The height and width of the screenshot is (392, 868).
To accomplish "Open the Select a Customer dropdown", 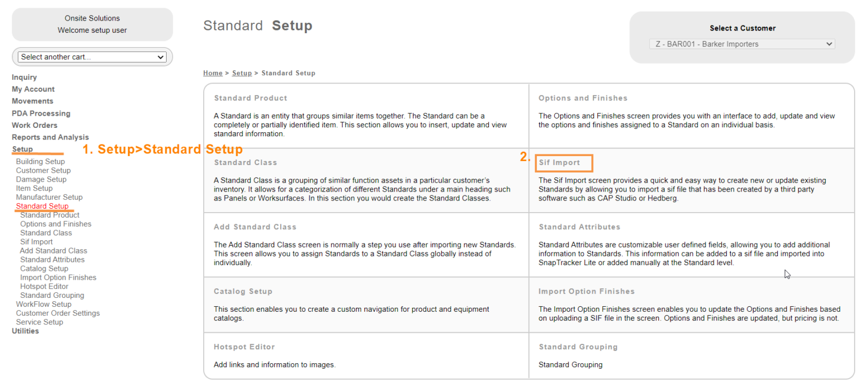I will pyautogui.click(x=742, y=44).
